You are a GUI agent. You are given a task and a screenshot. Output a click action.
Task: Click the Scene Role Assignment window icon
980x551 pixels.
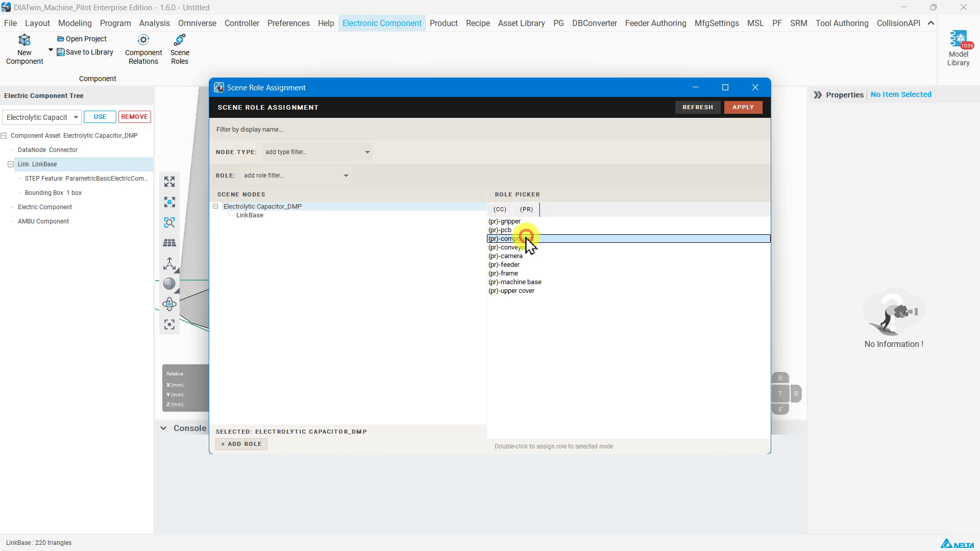tap(219, 88)
